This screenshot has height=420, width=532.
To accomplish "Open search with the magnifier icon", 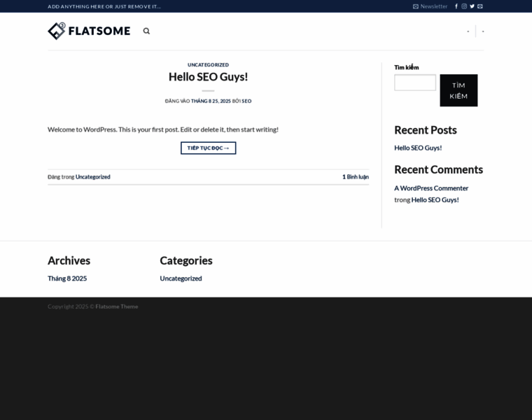I will [146, 31].
